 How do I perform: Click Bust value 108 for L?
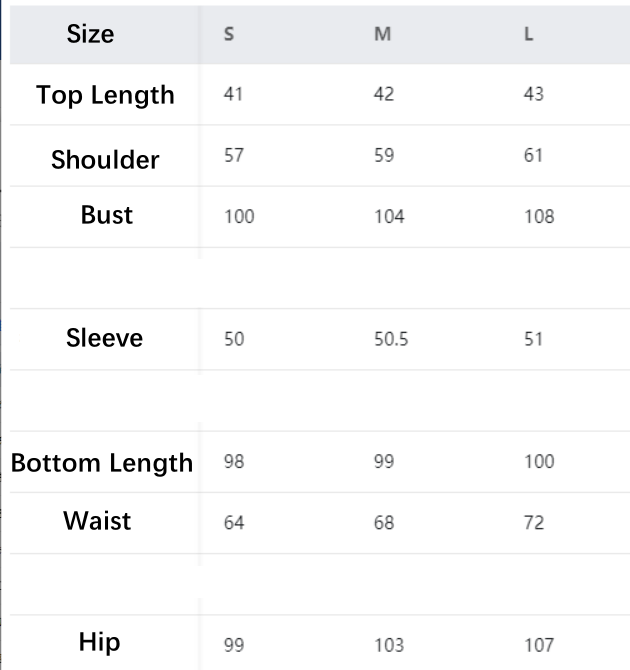539,217
